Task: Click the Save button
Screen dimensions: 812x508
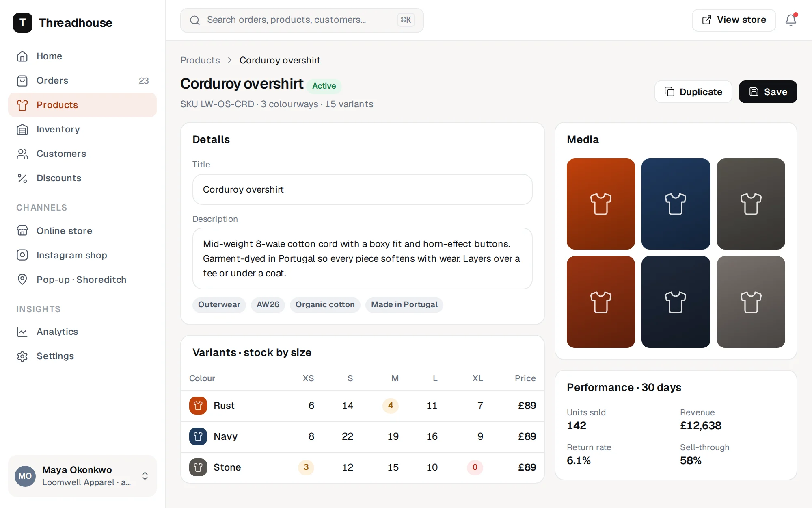Action: coord(768,92)
